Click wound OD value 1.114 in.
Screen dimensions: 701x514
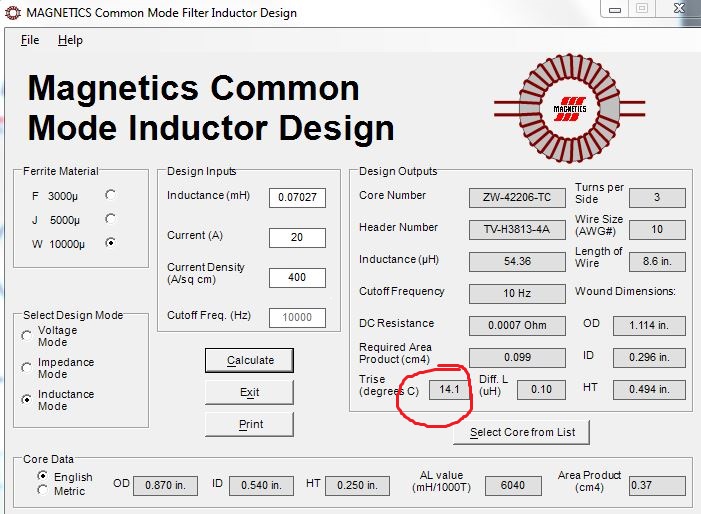649,325
